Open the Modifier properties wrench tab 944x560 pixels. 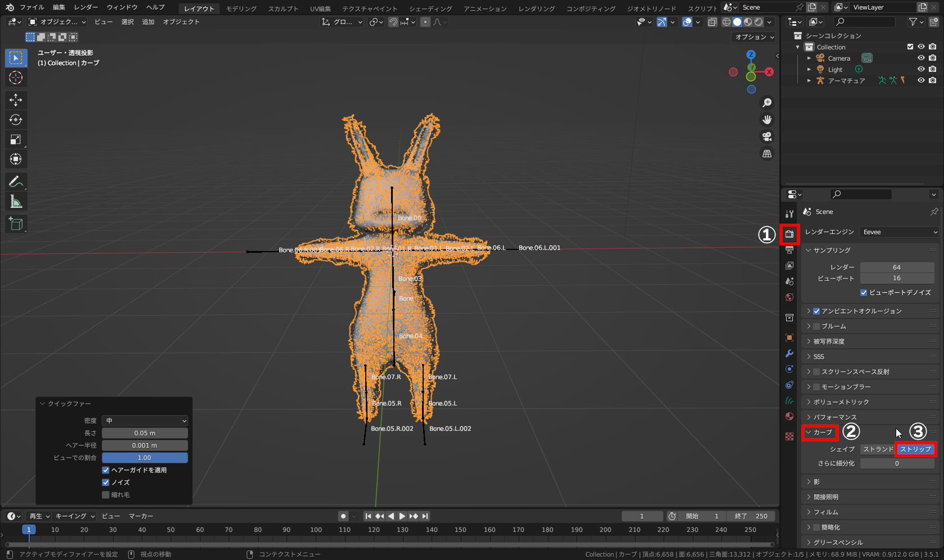789,353
